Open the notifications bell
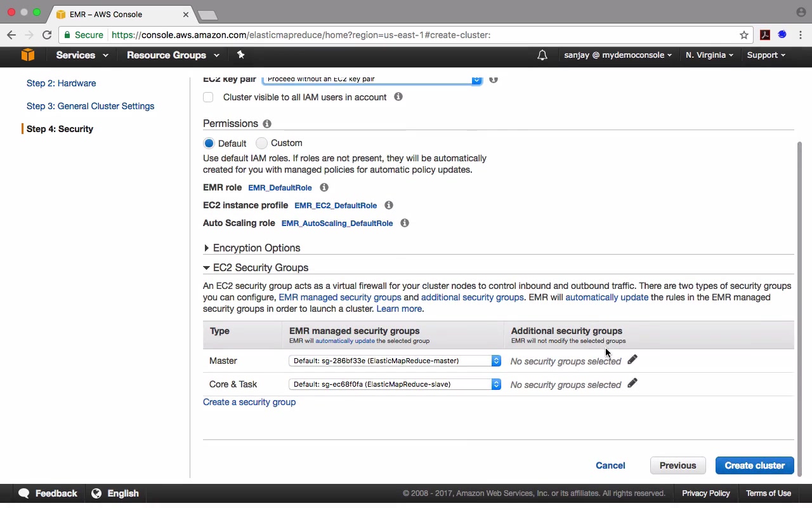The height and width of the screenshot is (508, 812). tap(542, 55)
